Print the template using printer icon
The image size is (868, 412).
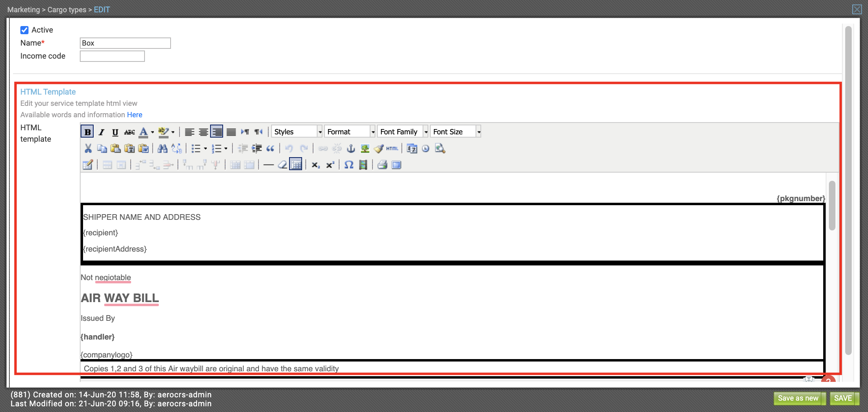click(382, 165)
